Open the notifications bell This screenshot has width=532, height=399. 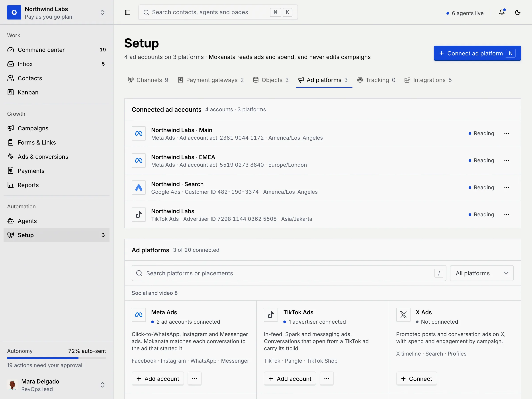tap(502, 12)
